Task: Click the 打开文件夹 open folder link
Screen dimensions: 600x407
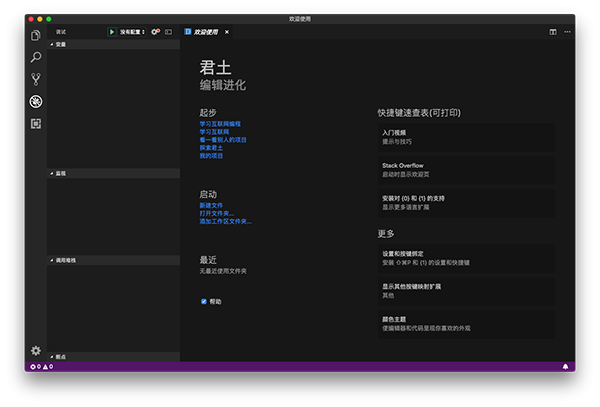Action: [217, 213]
